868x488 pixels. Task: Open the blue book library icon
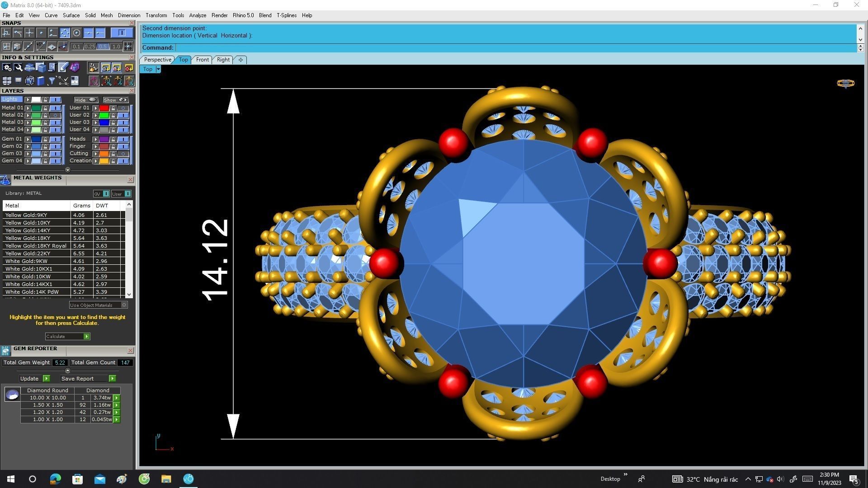pos(41,81)
